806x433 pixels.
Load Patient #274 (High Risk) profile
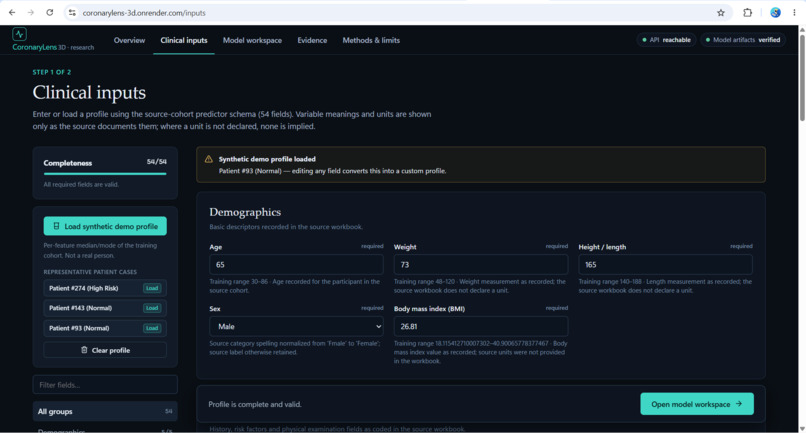click(x=152, y=288)
